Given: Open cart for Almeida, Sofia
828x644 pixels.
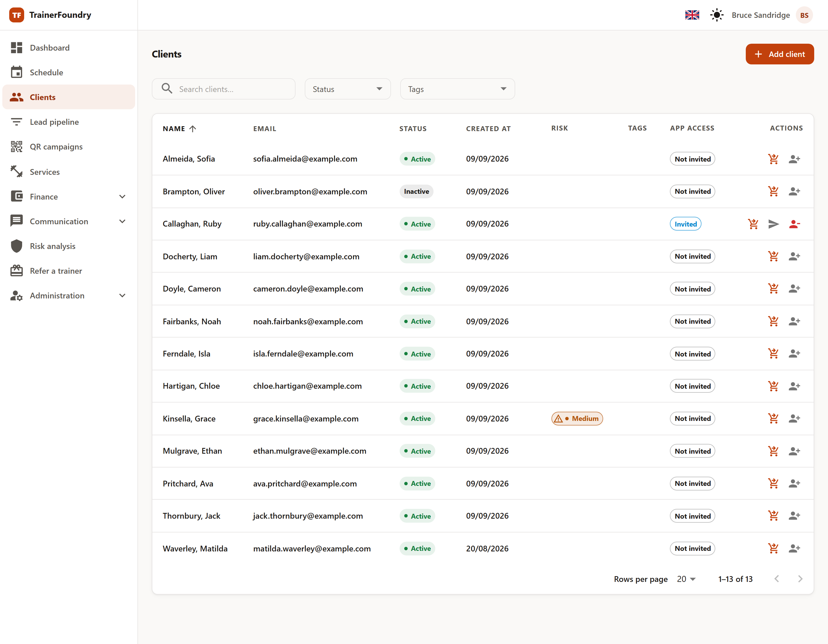Looking at the screenshot, I should 773,159.
